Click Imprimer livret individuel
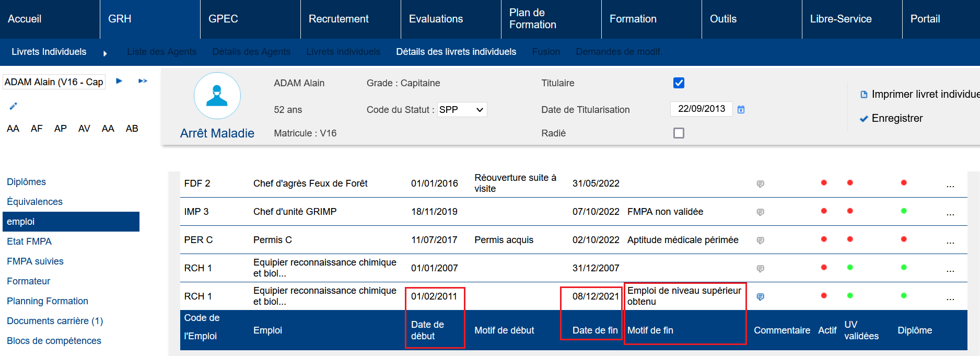The height and width of the screenshot is (356, 980). pos(919,94)
